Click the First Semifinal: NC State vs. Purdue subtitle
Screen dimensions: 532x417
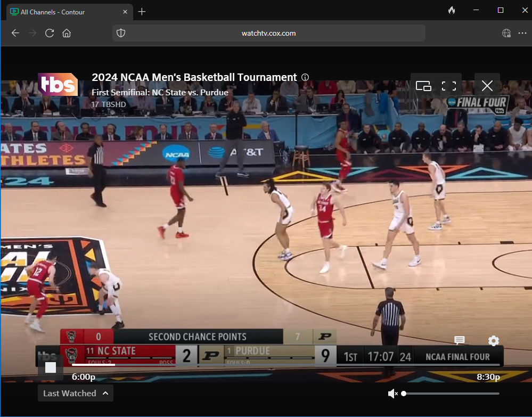pos(160,92)
